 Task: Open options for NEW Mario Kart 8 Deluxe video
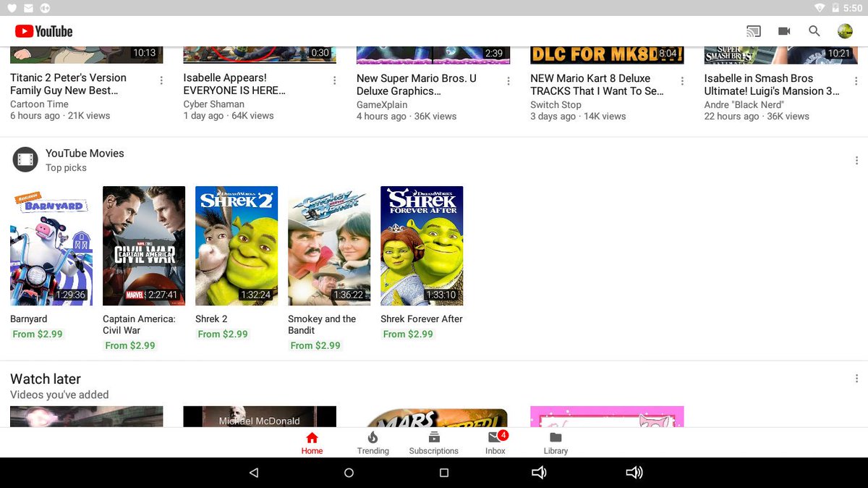[682, 80]
